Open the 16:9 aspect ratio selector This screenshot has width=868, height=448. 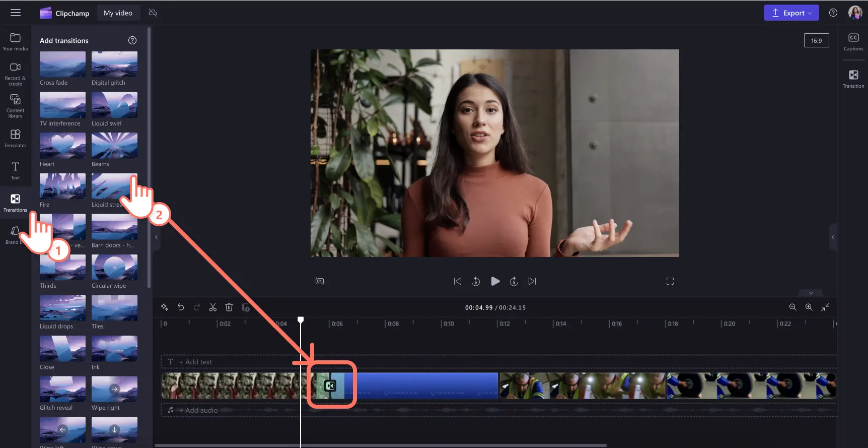click(816, 41)
